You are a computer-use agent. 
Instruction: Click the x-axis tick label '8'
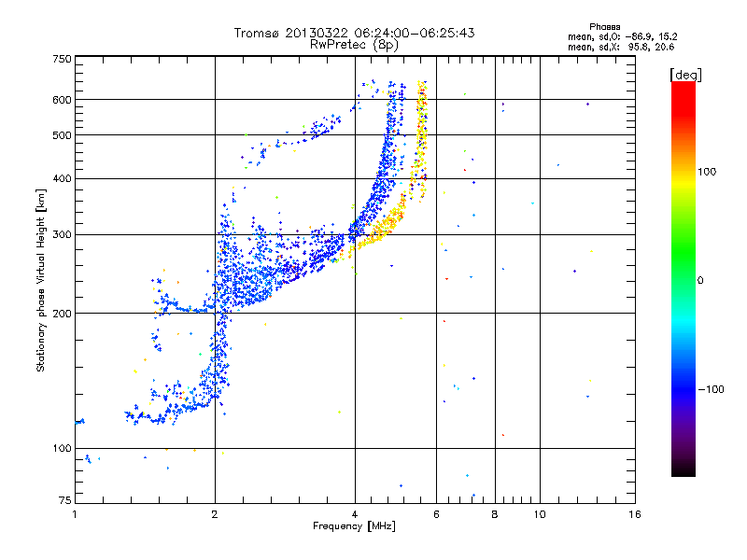(495, 514)
